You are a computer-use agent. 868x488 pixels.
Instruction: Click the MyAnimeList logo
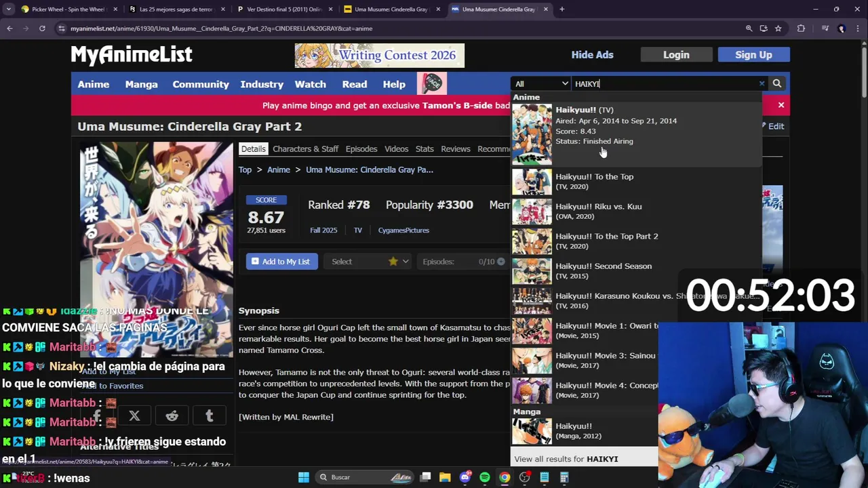tap(132, 54)
